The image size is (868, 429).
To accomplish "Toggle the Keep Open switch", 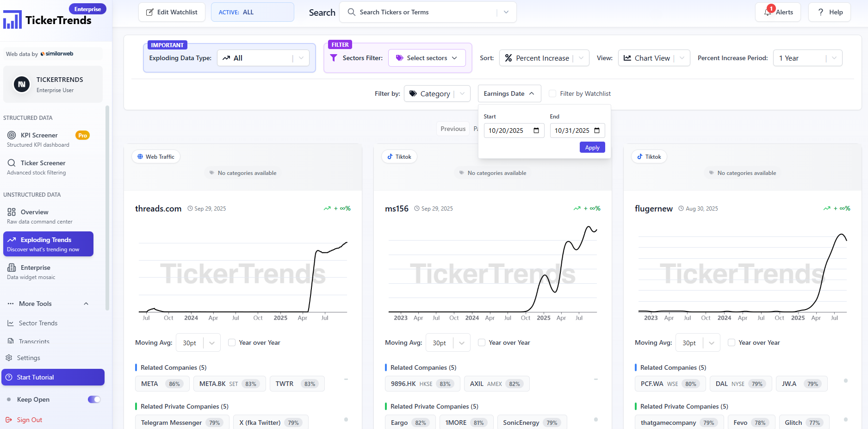I will pos(94,399).
